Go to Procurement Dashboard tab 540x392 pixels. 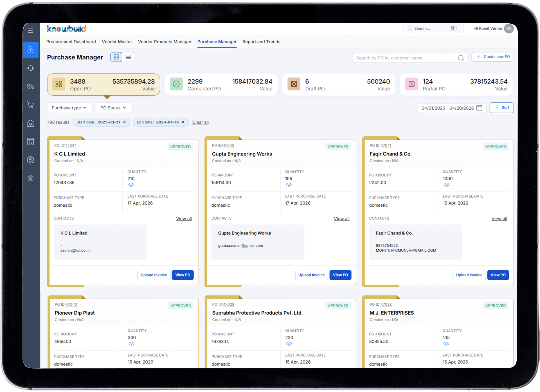pos(71,42)
